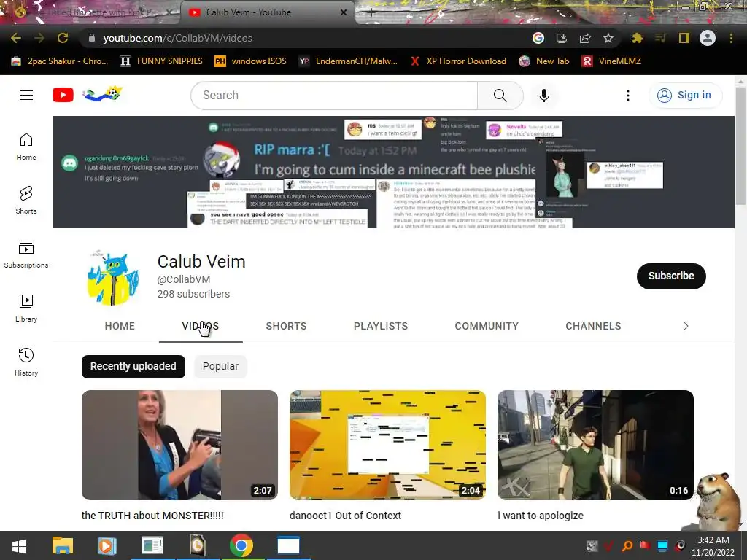Open History in the sidebar

pos(26,362)
